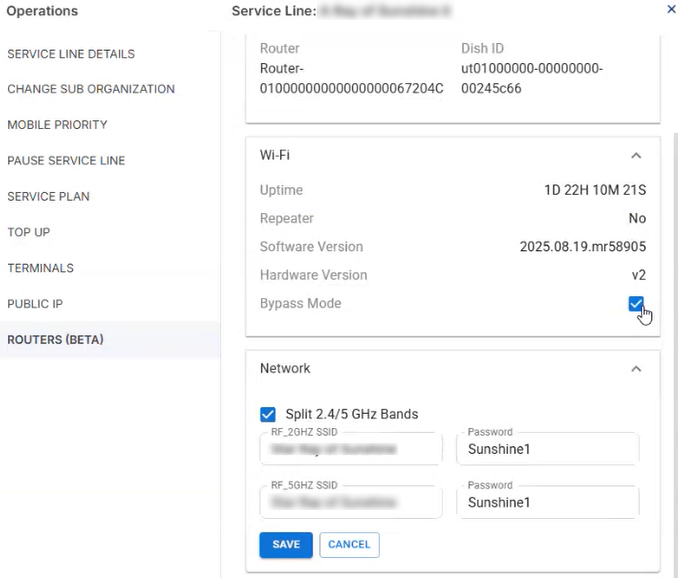
Task: Select Routers (Beta) item
Action: tap(56, 340)
